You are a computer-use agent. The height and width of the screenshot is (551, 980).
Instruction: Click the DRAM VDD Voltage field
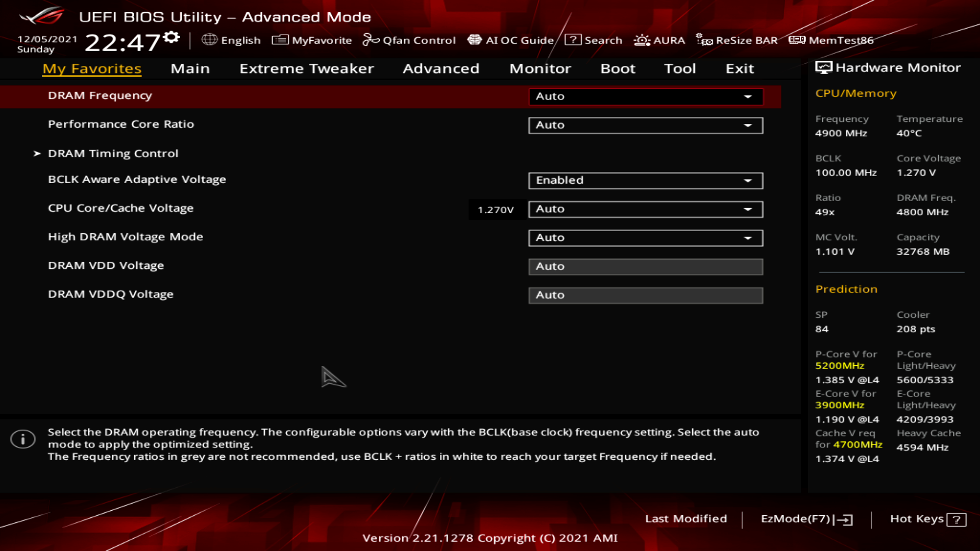coord(645,266)
